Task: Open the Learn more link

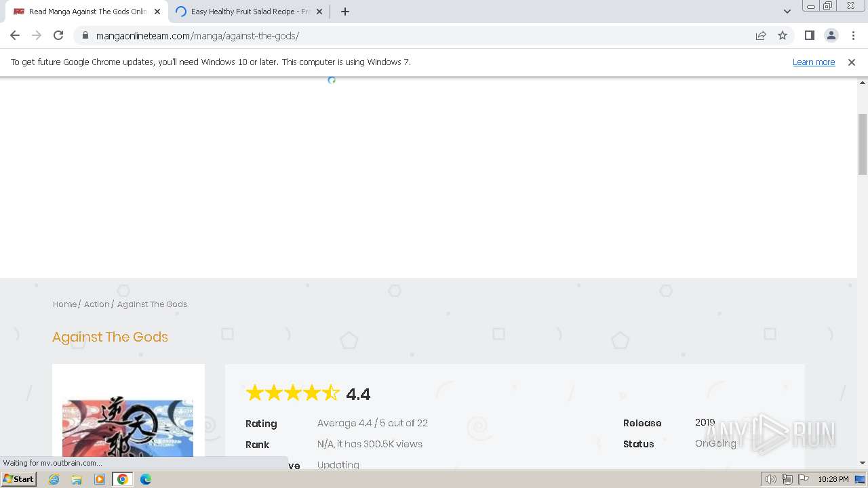Action: [814, 62]
